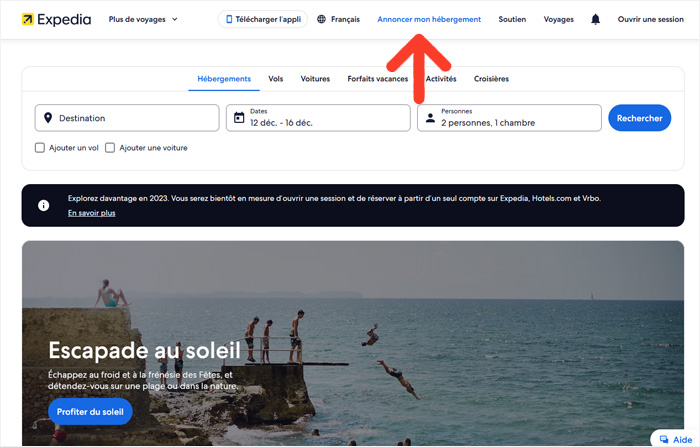The width and height of the screenshot is (700, 447).
Task: Click the calendar icon in Dates field
Action: pos(239,117)
